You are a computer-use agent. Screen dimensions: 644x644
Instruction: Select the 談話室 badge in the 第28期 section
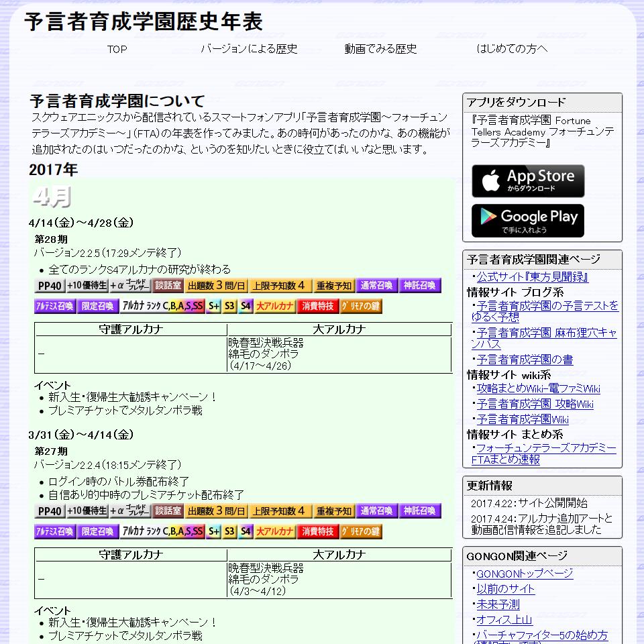click(168, 286)
